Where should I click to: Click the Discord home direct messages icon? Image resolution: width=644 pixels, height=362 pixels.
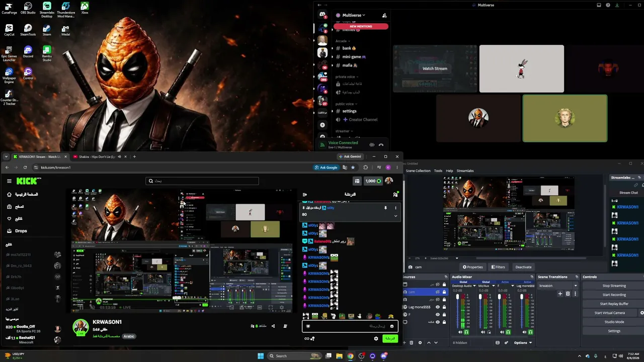point(323,15)
